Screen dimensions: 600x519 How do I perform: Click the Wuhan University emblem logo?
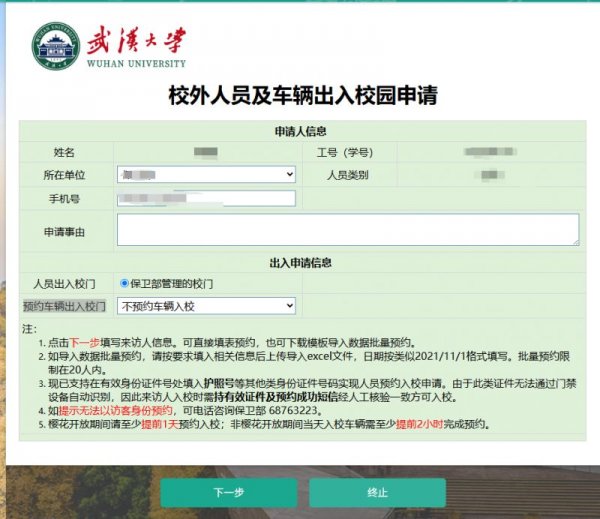click(x=56, y=46)
